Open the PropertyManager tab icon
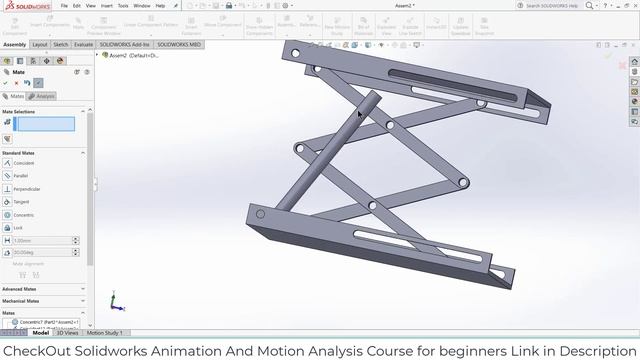This screenshot has height=360, width=640. point(20,61)
